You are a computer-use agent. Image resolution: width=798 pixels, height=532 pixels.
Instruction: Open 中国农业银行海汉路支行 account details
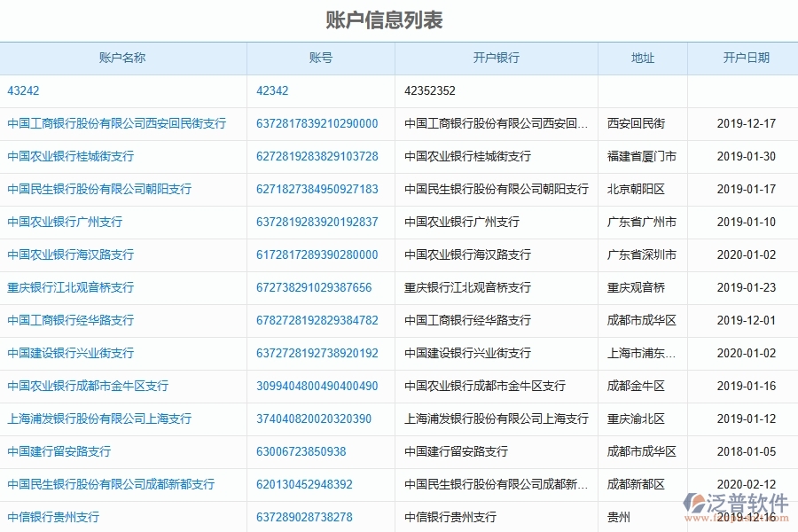[73, 254]
